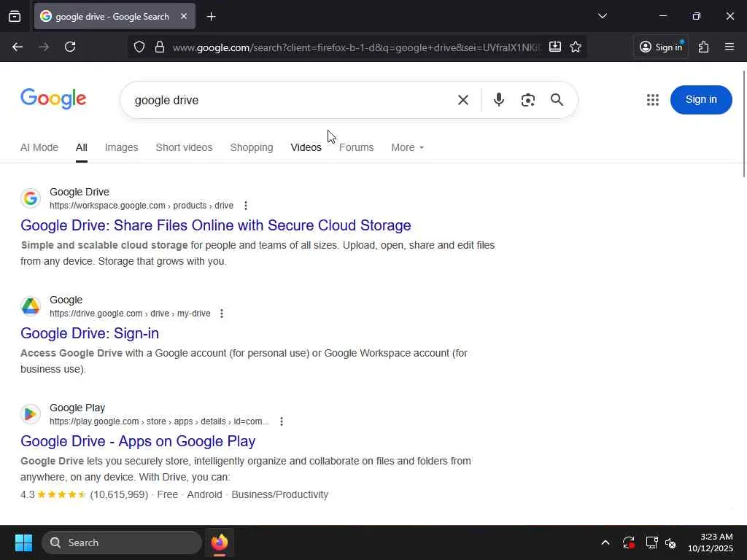Open options for workspace.google.com result
Viewport: 747px width, 560px height.
[246, 206]
